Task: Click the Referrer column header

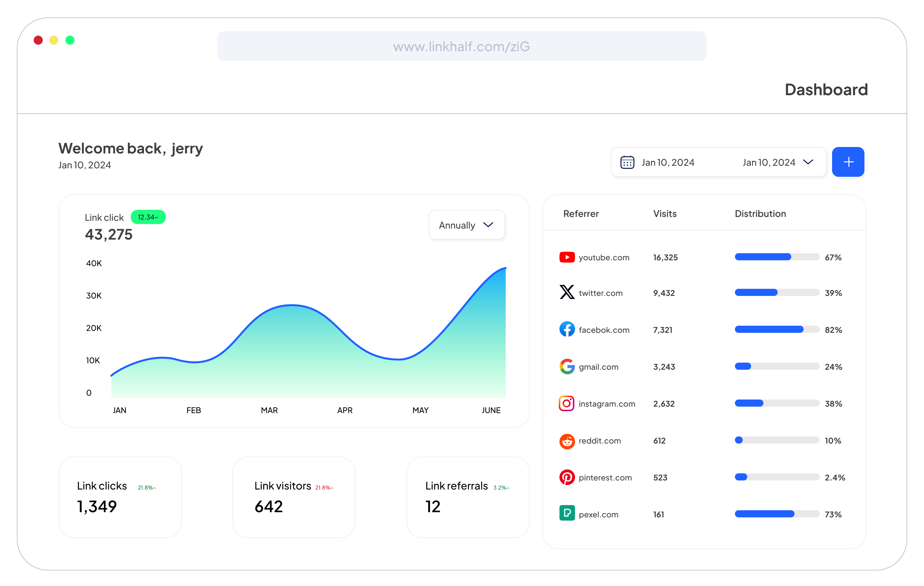Action: pyautogui.click(x=580, y=214)
